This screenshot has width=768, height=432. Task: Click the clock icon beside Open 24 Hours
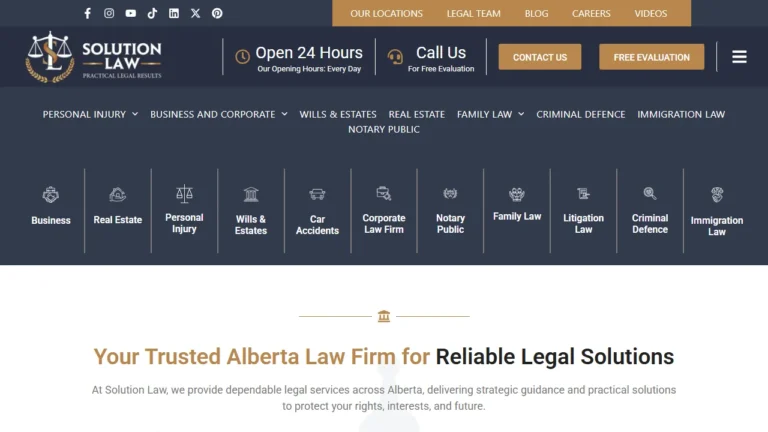click(242, 57)
